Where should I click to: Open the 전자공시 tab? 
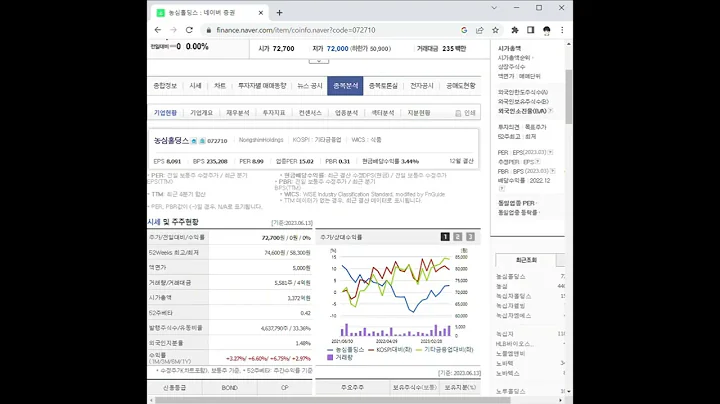[422, 86]
